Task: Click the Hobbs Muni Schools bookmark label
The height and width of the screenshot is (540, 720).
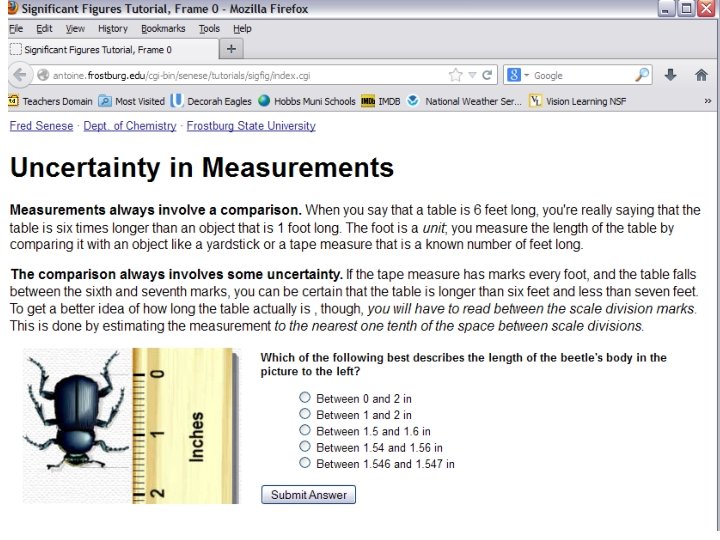Action: click(315, 101)
